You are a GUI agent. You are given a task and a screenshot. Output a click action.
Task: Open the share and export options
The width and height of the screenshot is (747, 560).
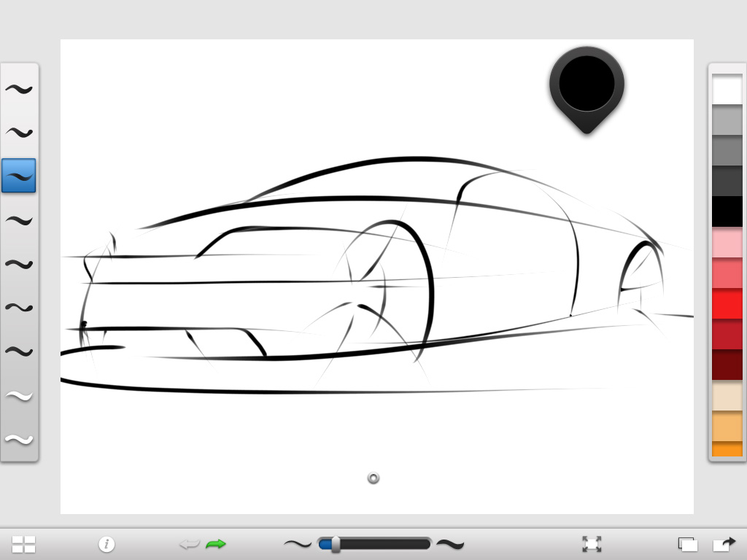point(724,543)
